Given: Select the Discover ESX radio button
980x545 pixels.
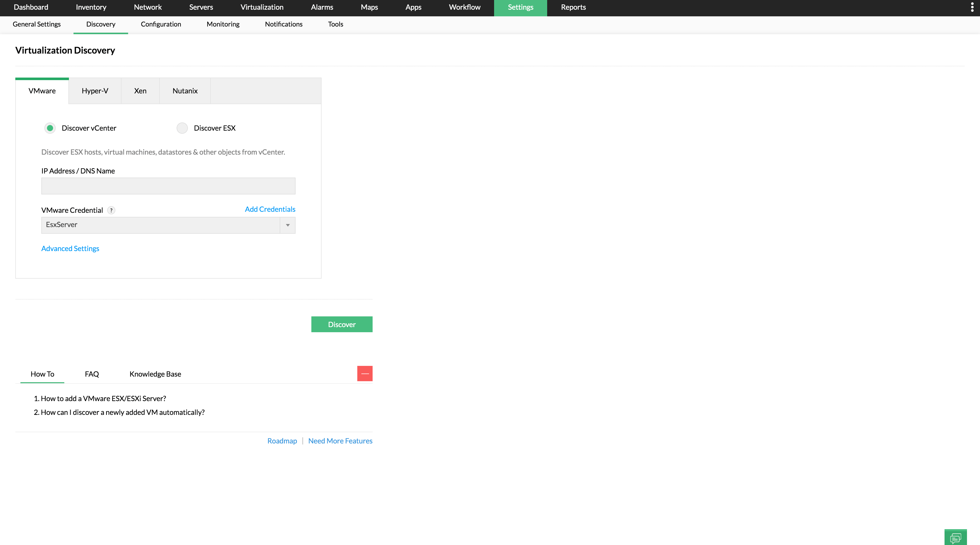Looking at the screenshot, I should pos(182,128).
